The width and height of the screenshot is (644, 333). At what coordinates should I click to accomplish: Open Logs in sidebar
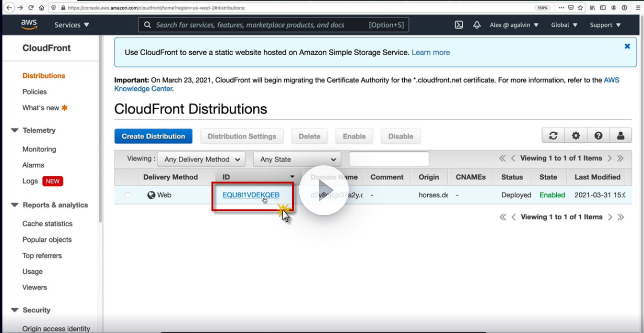(x=30, y=181)
